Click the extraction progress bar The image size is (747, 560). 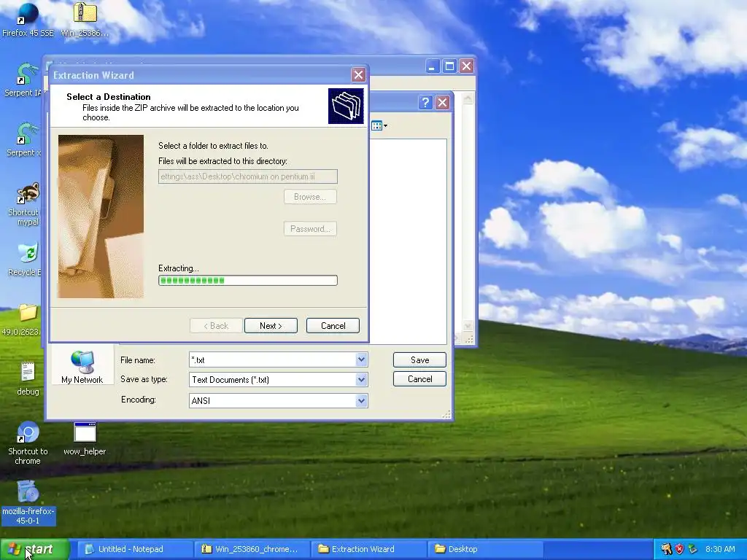pyautogui.click(x=248, y=280)
